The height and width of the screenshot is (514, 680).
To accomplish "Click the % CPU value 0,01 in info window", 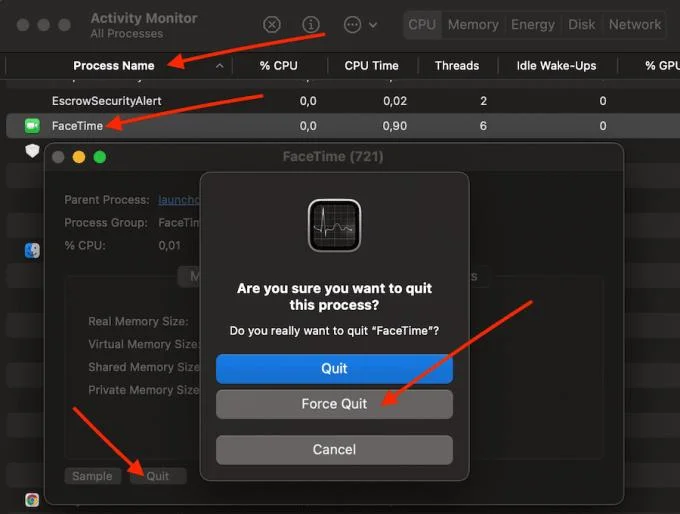I will click(170, 246).
